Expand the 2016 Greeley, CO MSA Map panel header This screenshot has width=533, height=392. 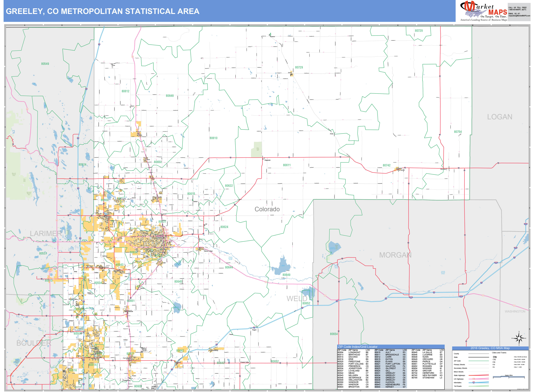coord(490,348)
